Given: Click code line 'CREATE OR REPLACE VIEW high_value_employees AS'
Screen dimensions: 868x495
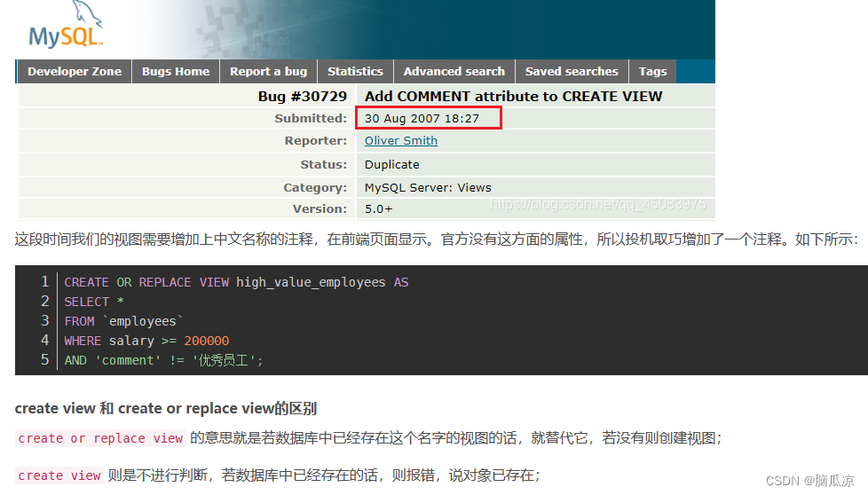Looking at the screenshot, I should 236,282.
